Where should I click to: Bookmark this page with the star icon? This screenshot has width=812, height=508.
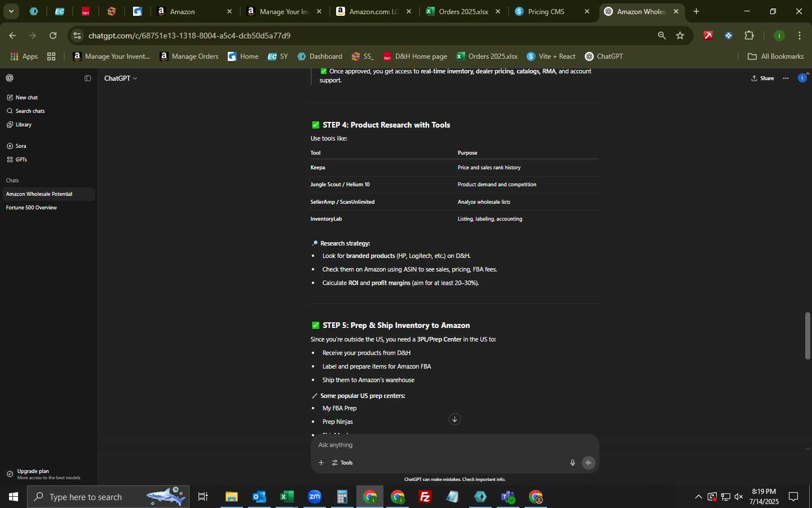click(680, 36)
